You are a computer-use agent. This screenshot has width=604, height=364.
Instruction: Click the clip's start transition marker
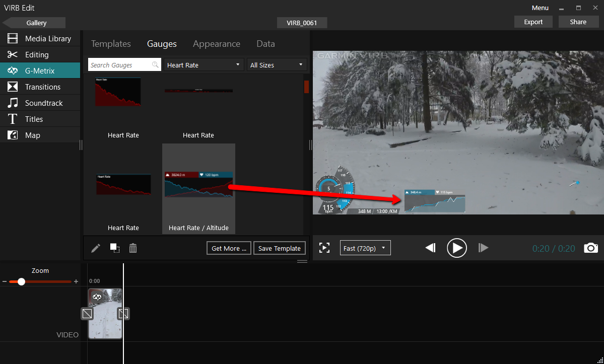[x=87, y=314]
